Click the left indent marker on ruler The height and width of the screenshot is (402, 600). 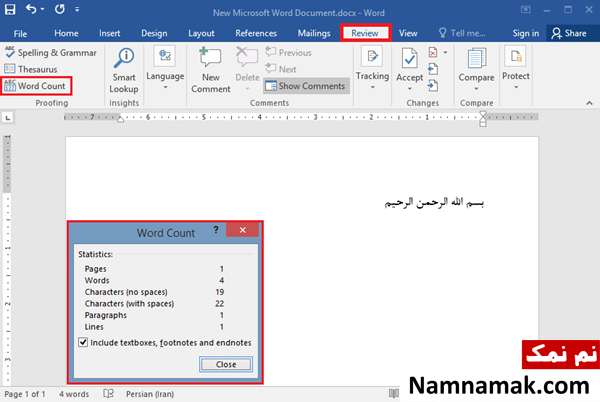pyautogui.click(x=121, y=119)
